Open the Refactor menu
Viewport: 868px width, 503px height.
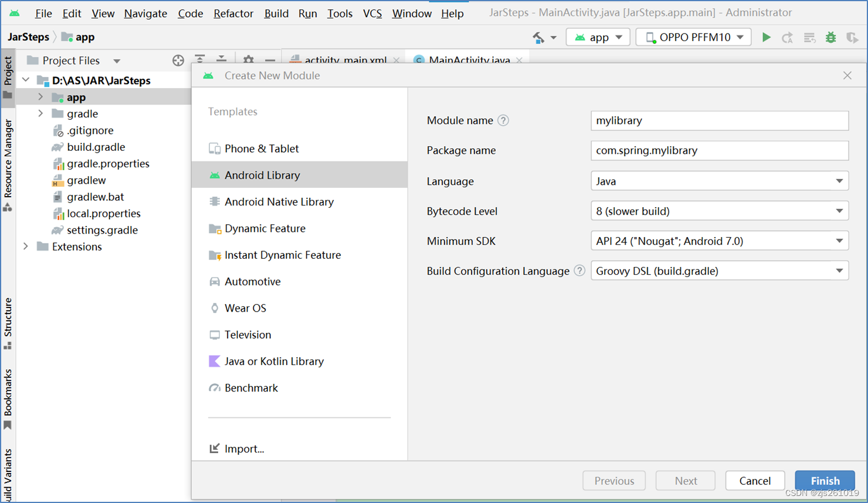pyautogui.click(x=233, y=13)
